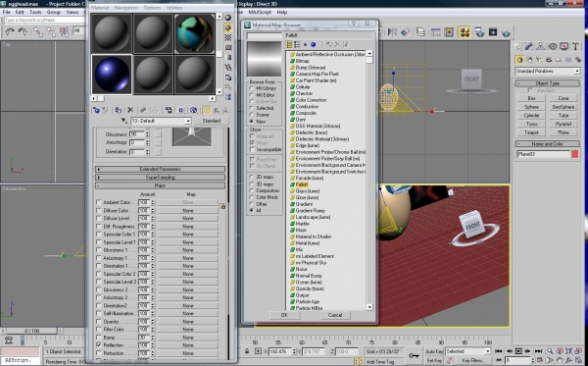
Task: Select Mtl Library radio in Browse From
Action: coord(252,88)
